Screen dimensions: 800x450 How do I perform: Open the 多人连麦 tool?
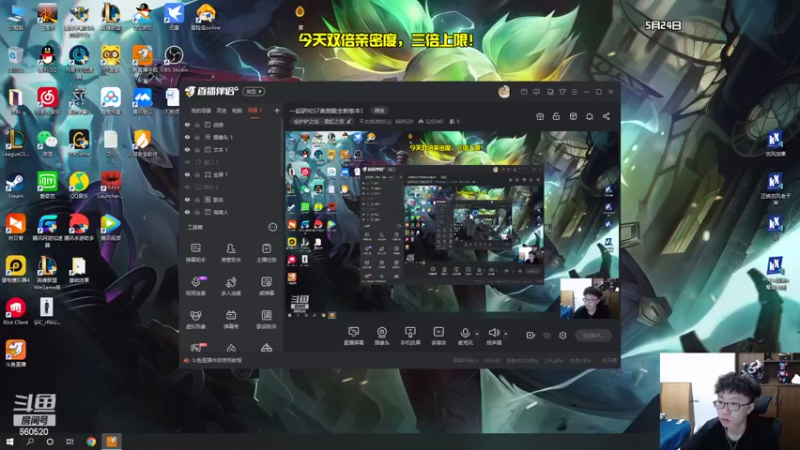pyautogui.click(x=231, y=286)
